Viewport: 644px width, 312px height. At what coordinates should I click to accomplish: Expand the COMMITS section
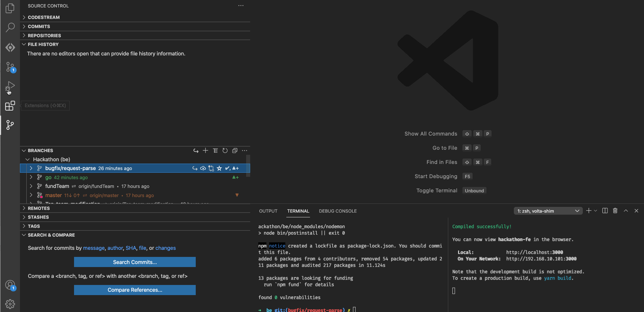pos(135,26)
